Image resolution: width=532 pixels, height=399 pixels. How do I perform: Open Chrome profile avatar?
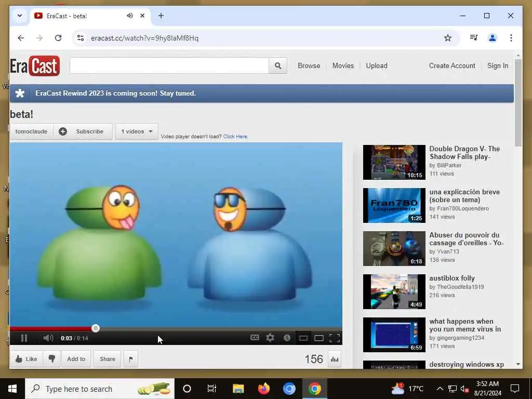[493, 38]
